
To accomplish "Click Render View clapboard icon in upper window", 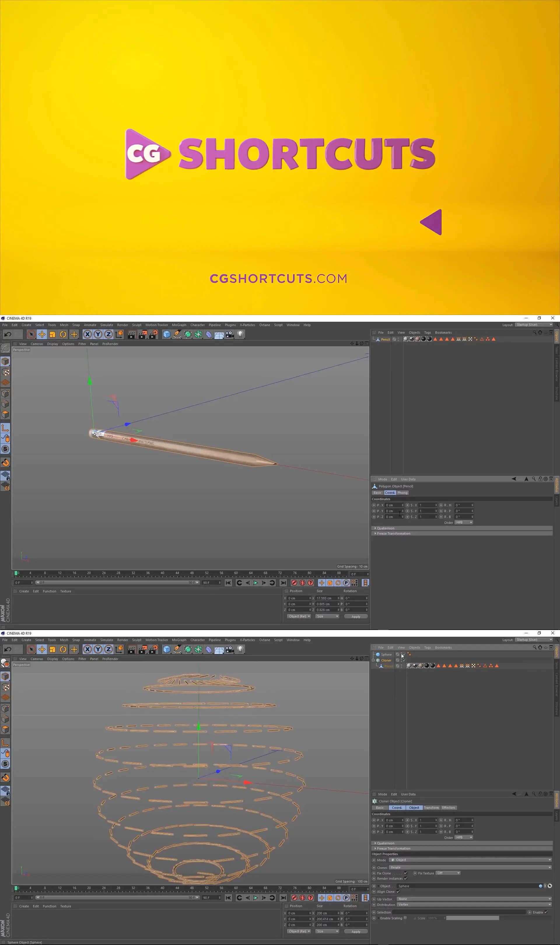I will (x=131, y=334).
